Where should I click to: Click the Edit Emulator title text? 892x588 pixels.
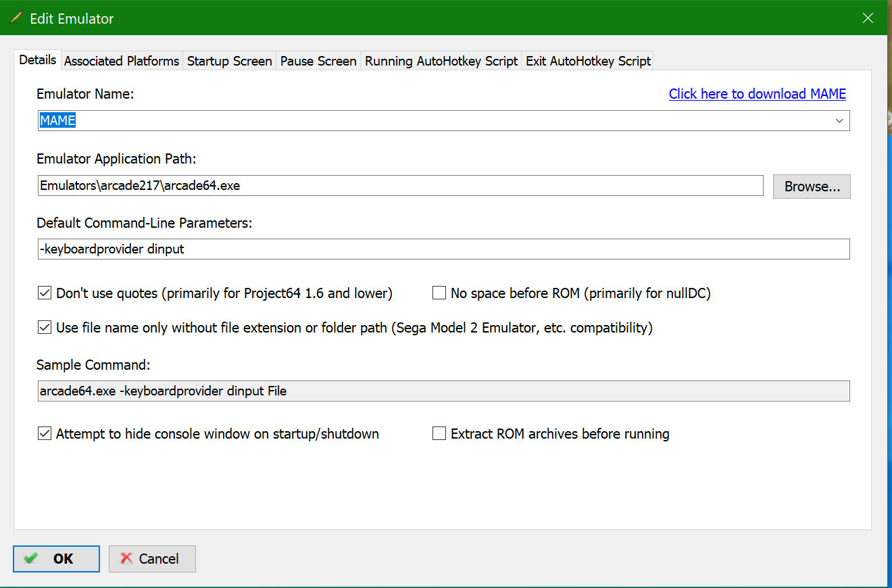coord(72,19)
